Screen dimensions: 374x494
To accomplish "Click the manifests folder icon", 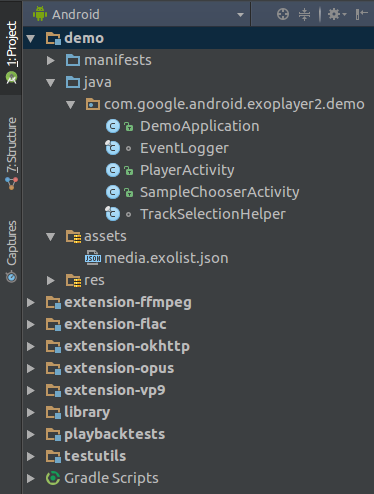I will pos(73,60).
